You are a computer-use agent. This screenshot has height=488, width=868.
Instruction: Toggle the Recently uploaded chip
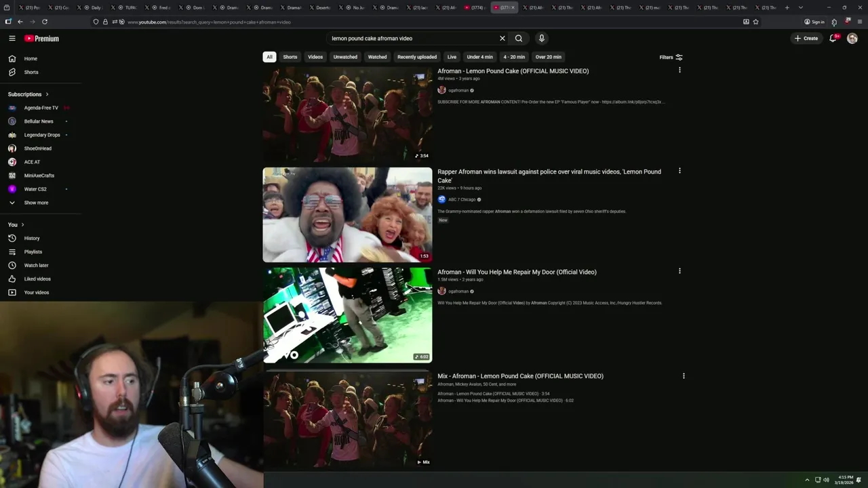tap(417, 57)
